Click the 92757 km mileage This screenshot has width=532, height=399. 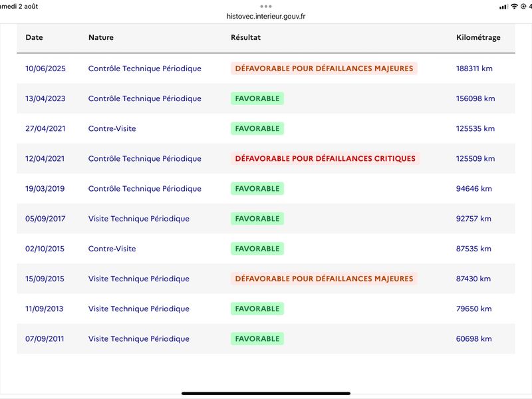click(473, 219)
